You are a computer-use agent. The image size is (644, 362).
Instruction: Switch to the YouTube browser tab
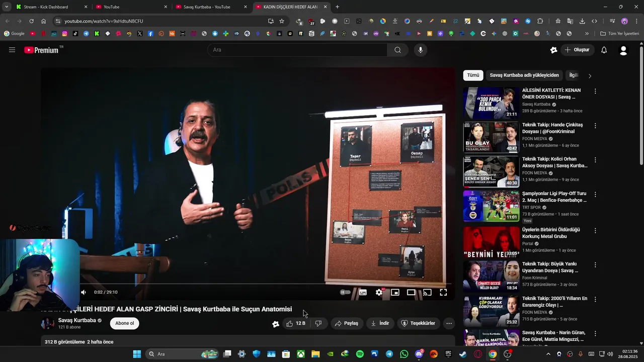(131, 7)
